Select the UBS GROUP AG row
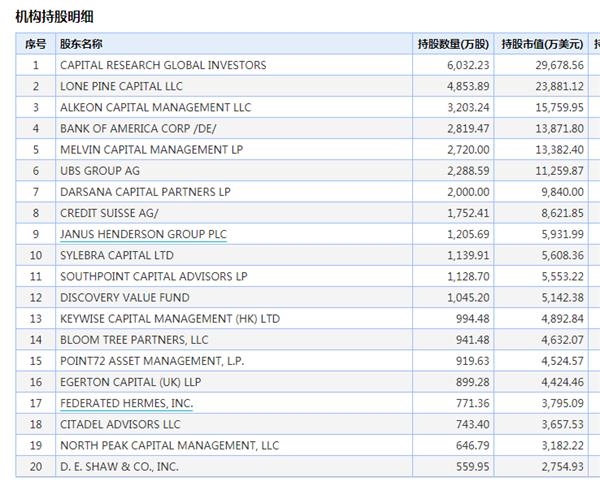Screen dimensions: 600x486 (308, 171)
